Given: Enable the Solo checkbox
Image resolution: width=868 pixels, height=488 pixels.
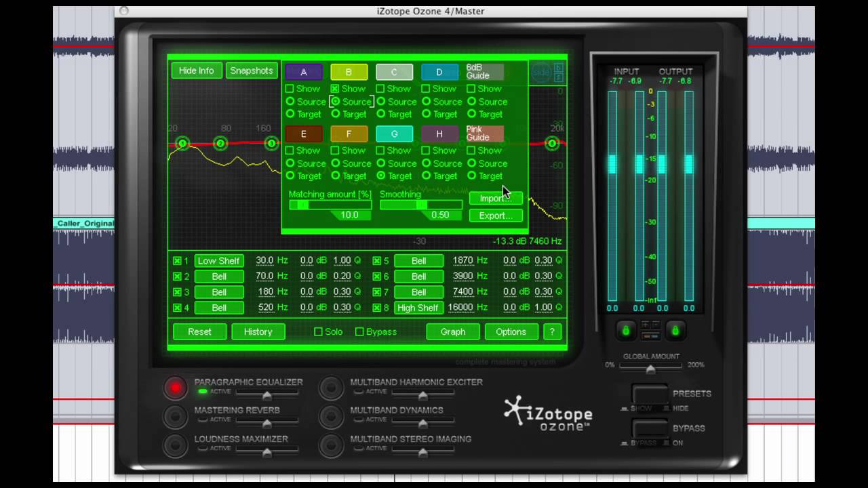Looking at the screenshot, I should coord(318,331).
